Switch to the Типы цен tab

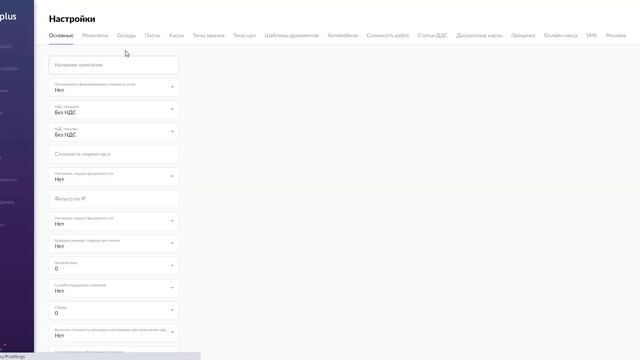click(244, 36)
